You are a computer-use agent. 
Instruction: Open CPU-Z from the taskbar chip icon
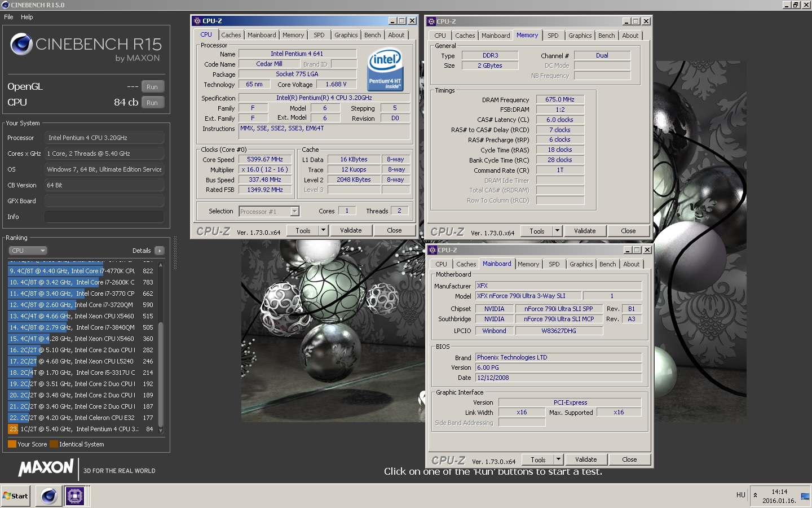(74, 496)
